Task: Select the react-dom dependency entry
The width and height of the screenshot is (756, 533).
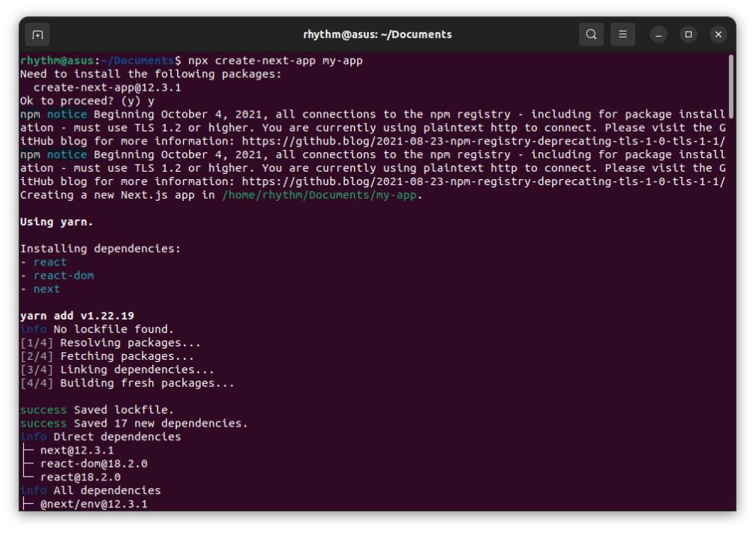Action: [x=60, y=275]
